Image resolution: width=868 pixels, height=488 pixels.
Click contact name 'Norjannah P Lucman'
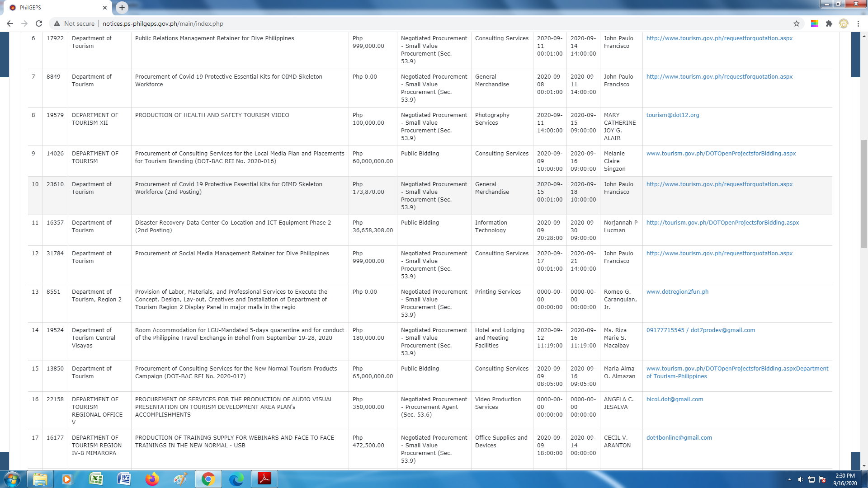[x=620, y=226]
